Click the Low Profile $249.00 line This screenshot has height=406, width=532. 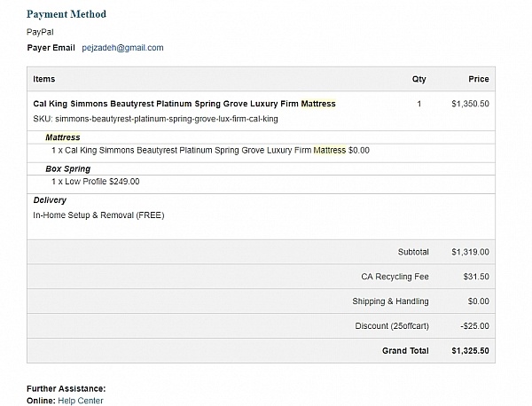click(96, 182)
